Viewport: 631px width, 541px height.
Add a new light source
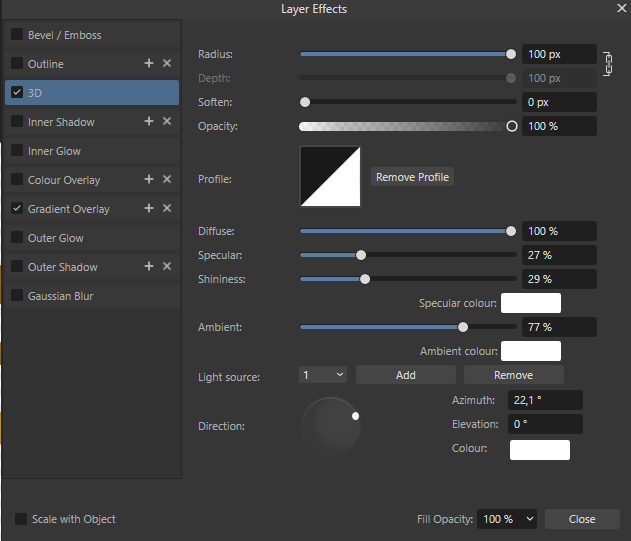(x=406, y=375)
